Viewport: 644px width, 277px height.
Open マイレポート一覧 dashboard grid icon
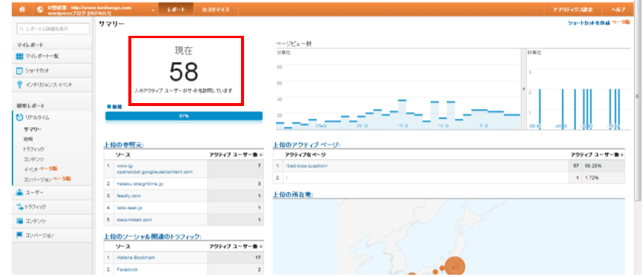tap(19, 56)
